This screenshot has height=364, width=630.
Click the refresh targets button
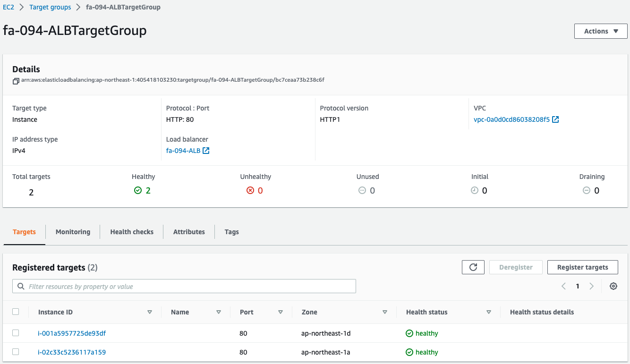[473, 267]
